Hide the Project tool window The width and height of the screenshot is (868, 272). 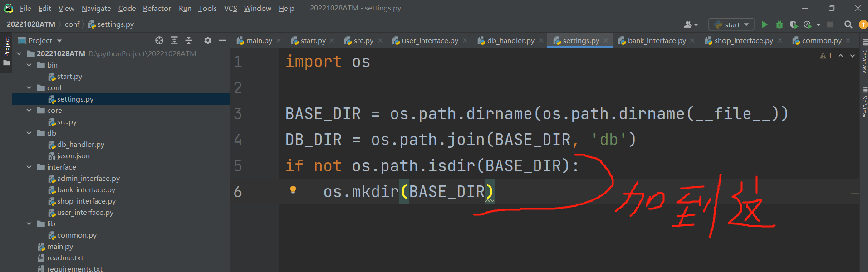point(222,40)
